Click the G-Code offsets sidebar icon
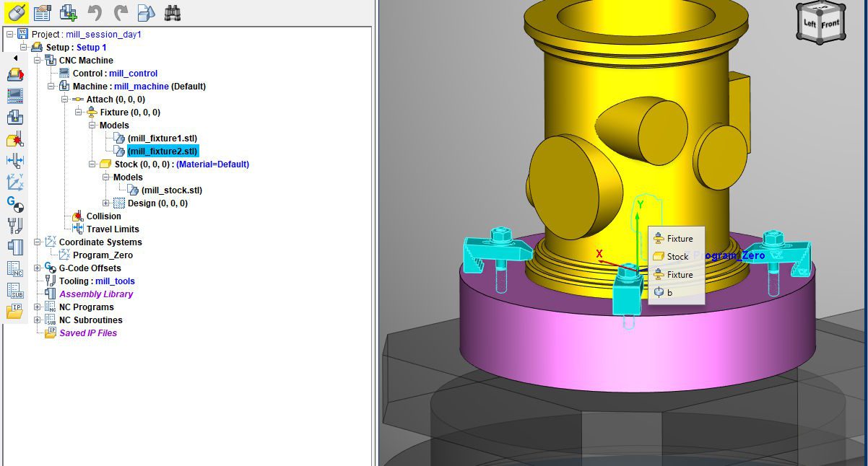Viewport: 868px width, 466px height. coord(15,204)
